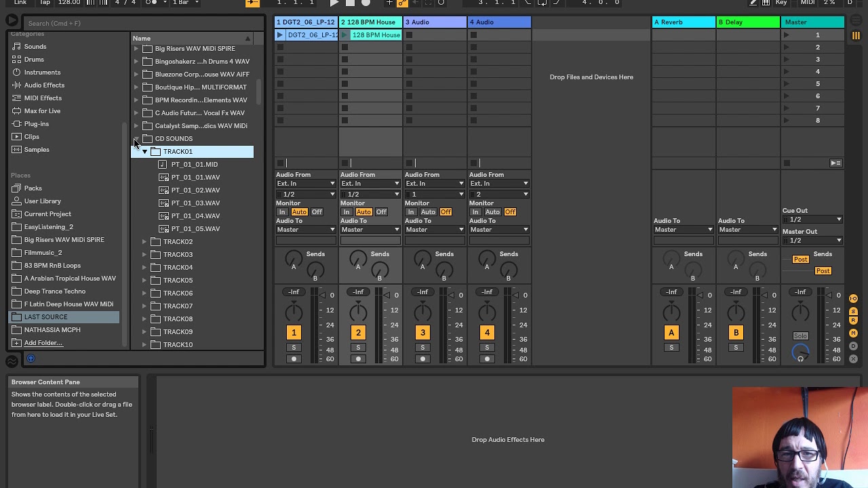Select the 2 128 BPM House track header

click(x=370, y=22)
